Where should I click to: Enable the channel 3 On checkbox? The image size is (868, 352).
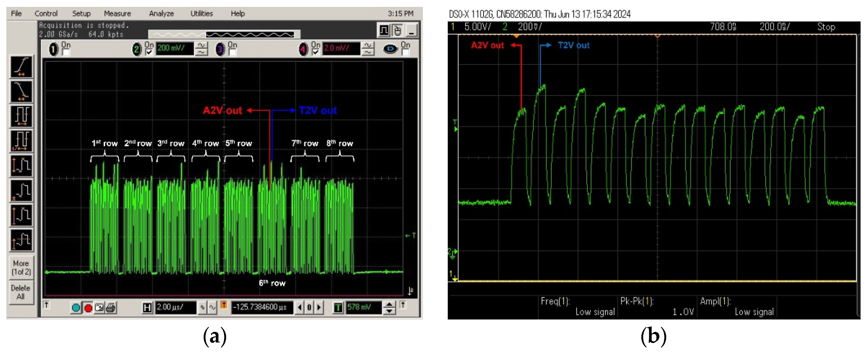pos(232,53)
